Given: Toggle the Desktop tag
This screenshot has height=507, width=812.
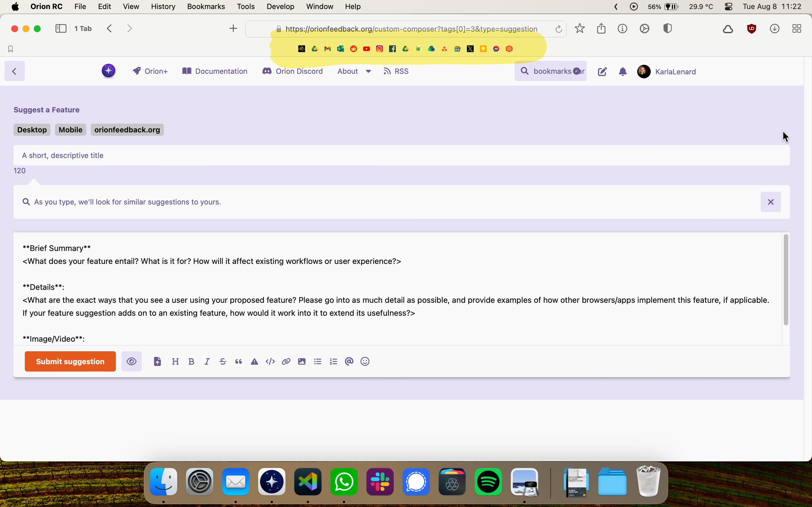Looking at the screenshot, I should [32, 130].
